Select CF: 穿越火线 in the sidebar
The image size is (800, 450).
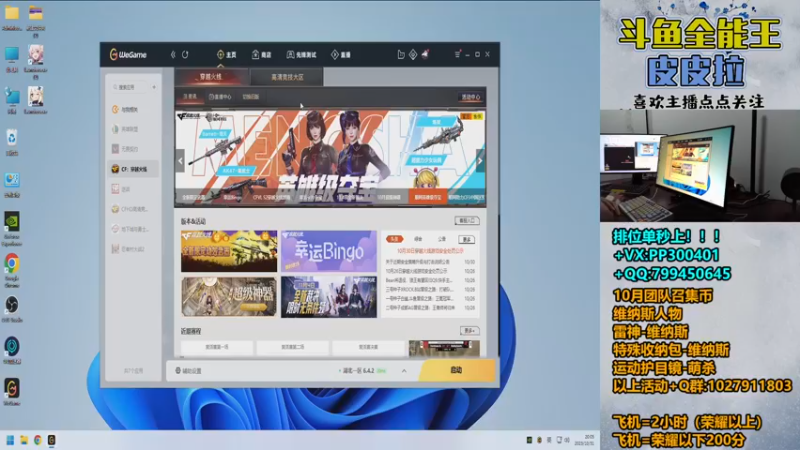point(133,169)
